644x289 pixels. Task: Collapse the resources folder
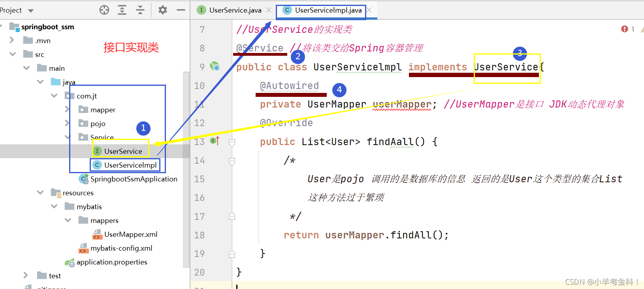click(x=40, y=193)
